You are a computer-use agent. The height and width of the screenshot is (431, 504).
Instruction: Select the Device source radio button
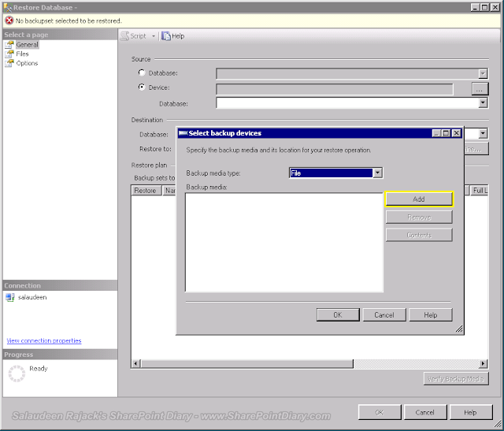coord(142,87)
